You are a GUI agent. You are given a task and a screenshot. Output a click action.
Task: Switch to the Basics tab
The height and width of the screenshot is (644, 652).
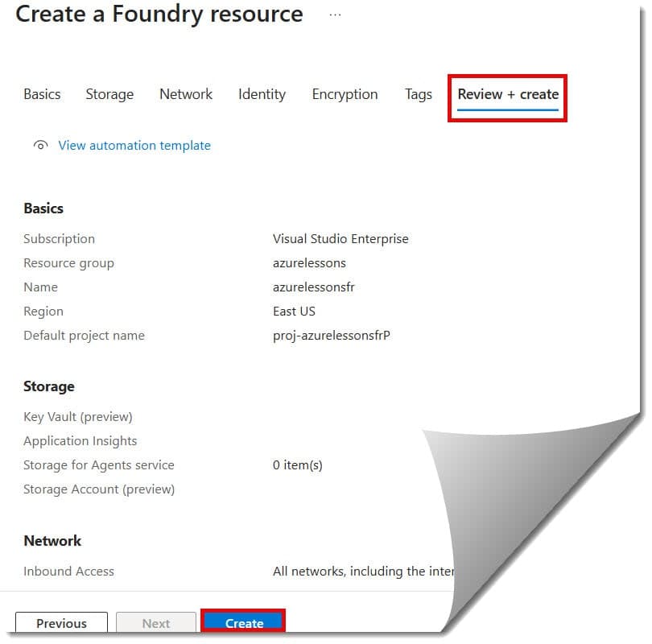[x=42, y=94]
